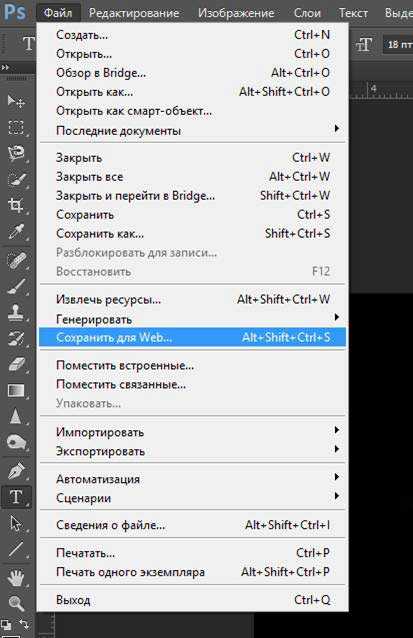Select the Crop tool
This screenshot has height=638, width=413.
(x=16, y=205)
